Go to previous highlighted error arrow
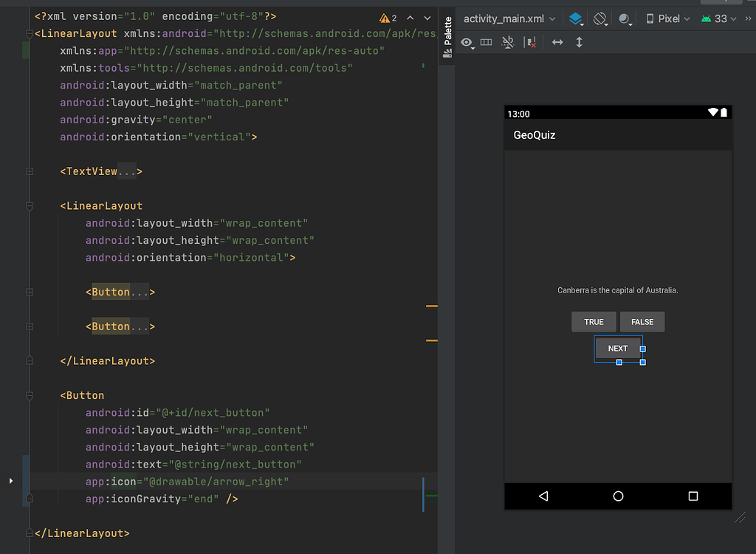 [410, 18]
